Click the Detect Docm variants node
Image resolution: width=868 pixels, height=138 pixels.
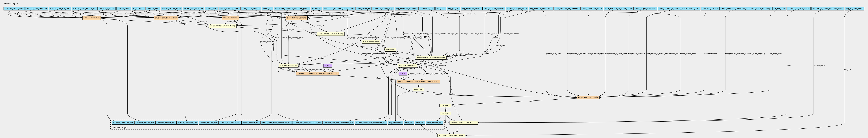pos(297,18)
